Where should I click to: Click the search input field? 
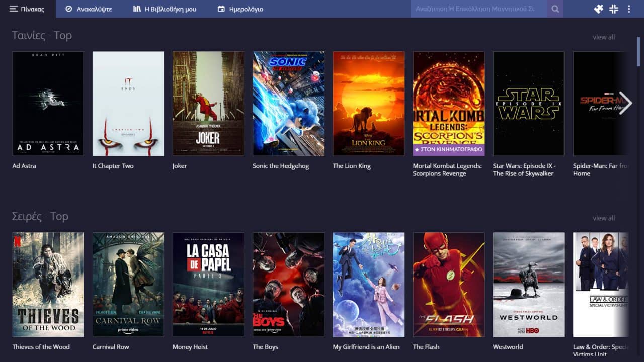tap(479, 9)
